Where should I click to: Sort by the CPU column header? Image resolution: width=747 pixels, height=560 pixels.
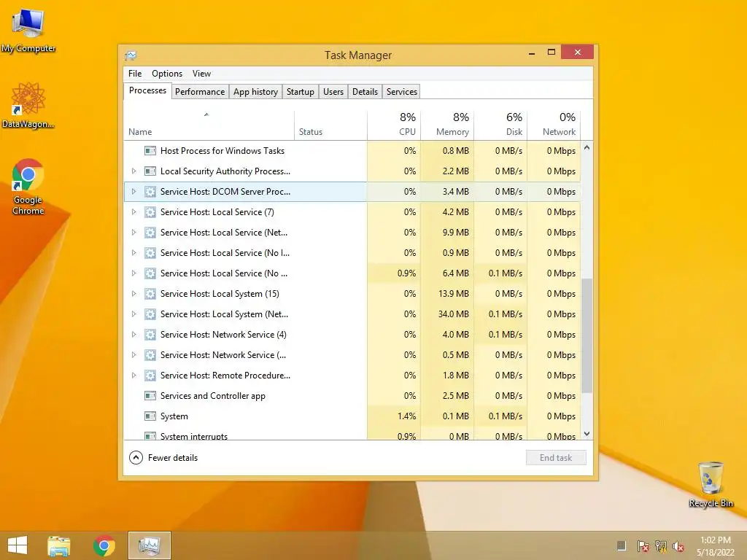[x=394, y=125]
